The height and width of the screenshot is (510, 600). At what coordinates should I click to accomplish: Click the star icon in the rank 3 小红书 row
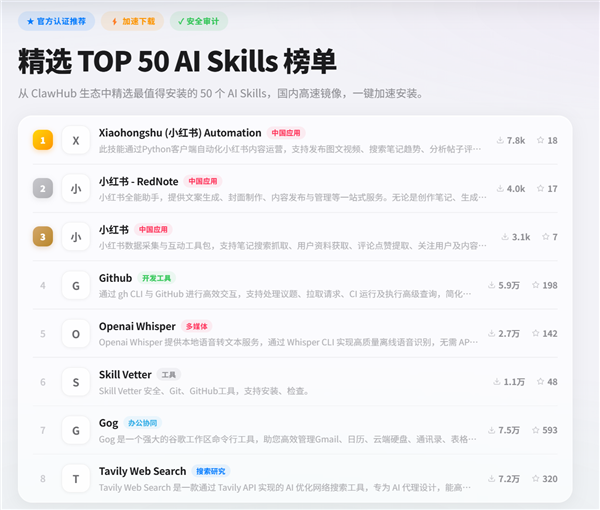[x=546, y=236]
